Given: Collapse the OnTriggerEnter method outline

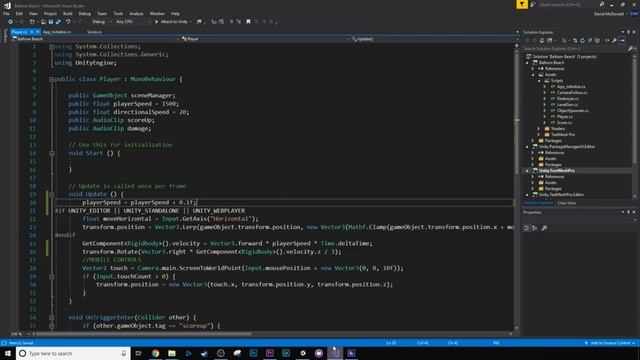Looking at the screenshot, I should (51, 318).
